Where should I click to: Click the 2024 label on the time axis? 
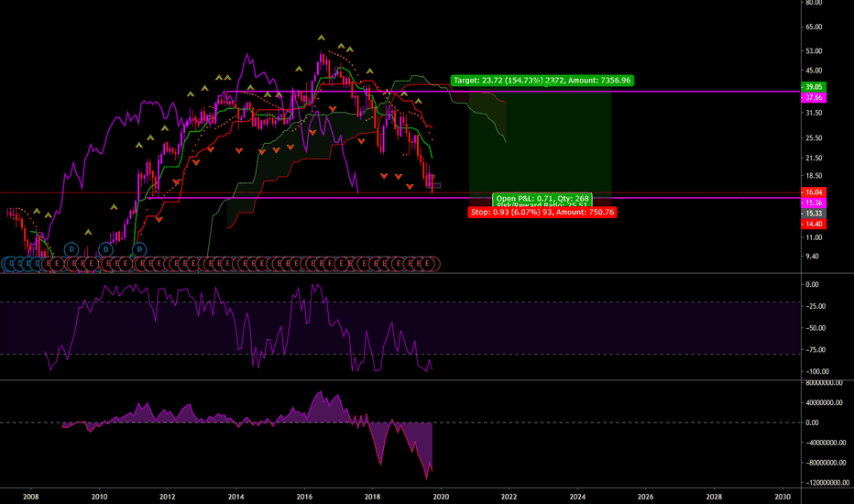[x=577, y=497]
